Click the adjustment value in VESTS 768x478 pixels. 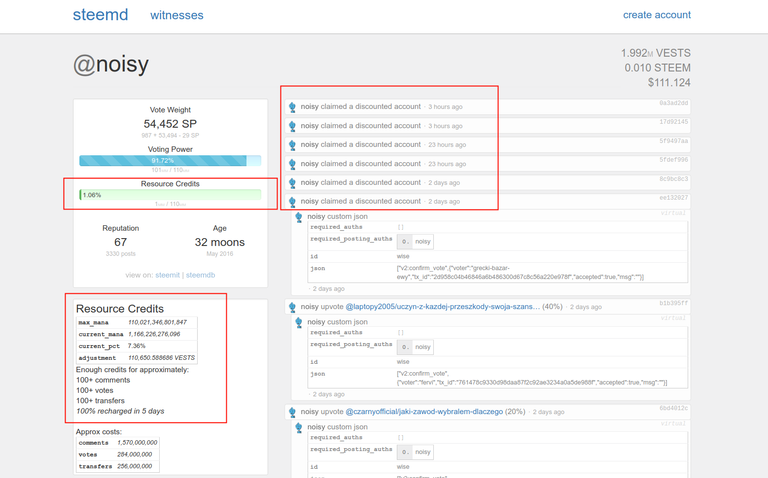coord(161,358)
